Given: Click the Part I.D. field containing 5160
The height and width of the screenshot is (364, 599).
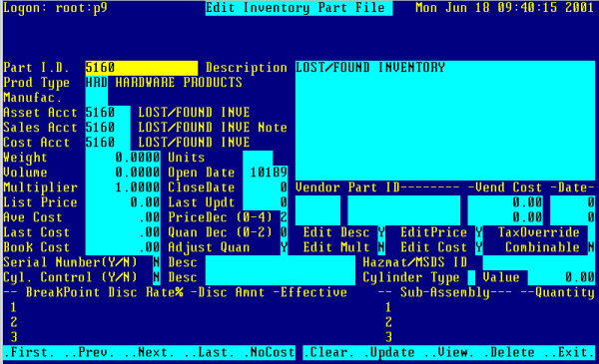Looking at the screenshot, I should [142, 68].
